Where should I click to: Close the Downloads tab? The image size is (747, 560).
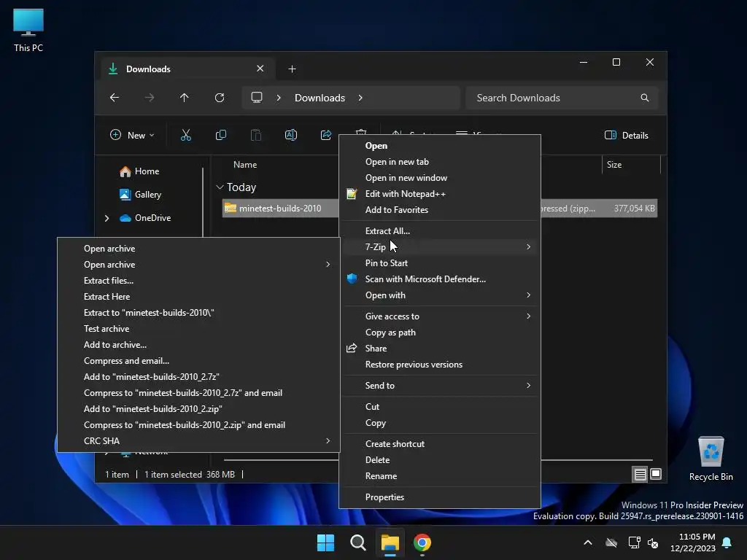pos(260,69)
